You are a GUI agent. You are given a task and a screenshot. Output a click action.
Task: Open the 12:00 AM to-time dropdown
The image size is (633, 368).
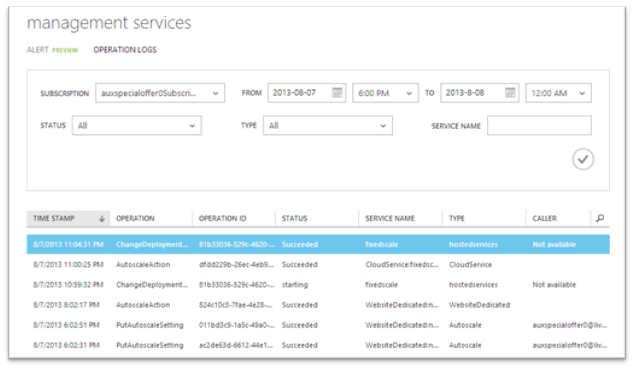click(558, 93)
